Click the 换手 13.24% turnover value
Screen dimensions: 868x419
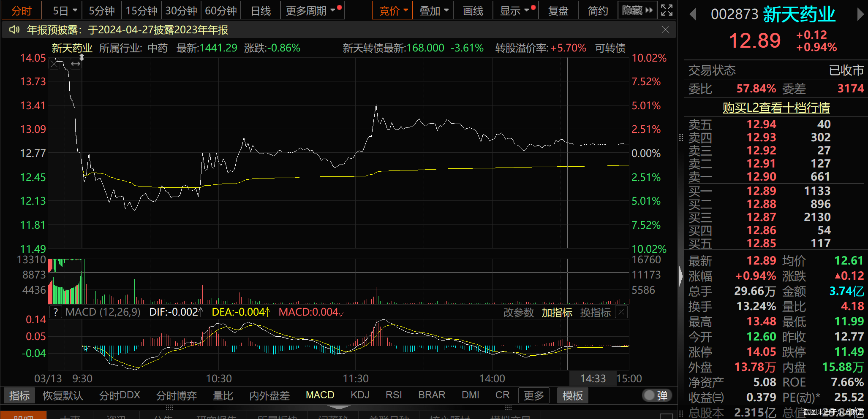756,306
